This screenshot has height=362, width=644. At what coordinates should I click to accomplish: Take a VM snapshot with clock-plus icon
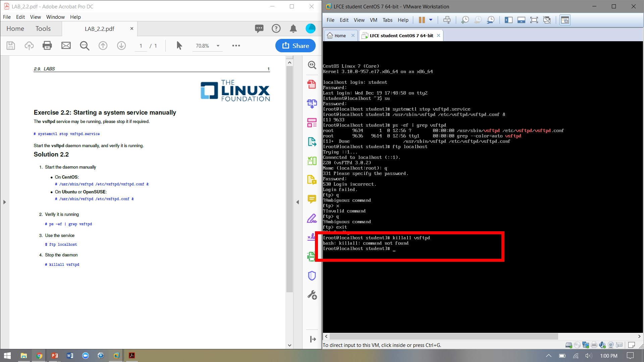point(465,20)
